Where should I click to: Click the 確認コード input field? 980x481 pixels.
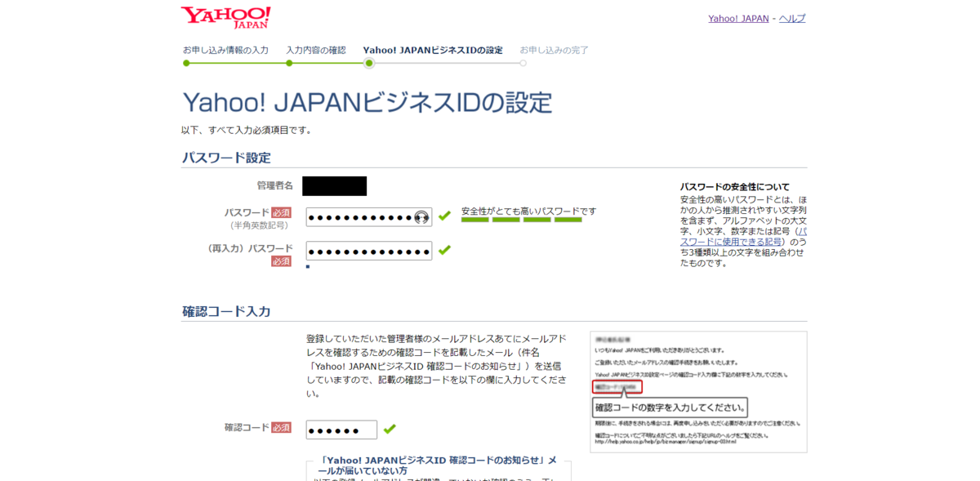click(x=341, y=430)
